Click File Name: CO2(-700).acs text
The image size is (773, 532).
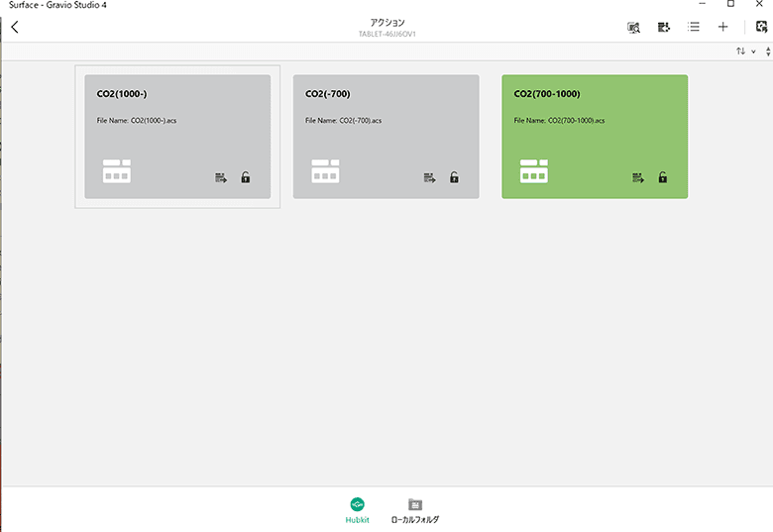[x=343, y=121]
